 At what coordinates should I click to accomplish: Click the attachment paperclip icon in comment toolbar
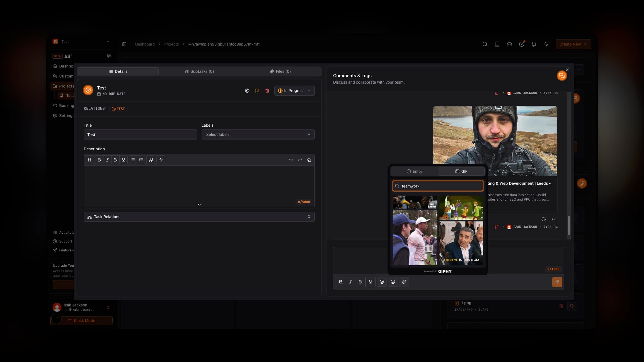(x=404, y=282)
